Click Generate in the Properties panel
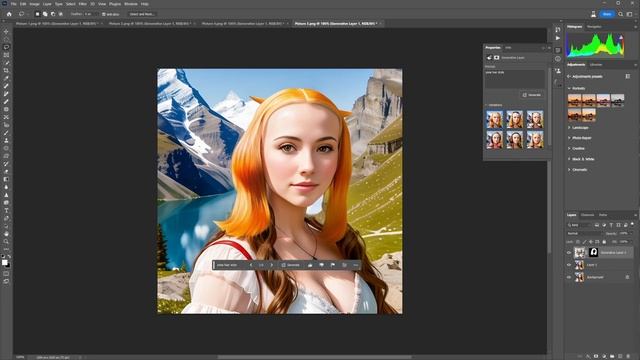Image resolution: width=640 pixels, height=360 pixels. (x=532, y=95)
